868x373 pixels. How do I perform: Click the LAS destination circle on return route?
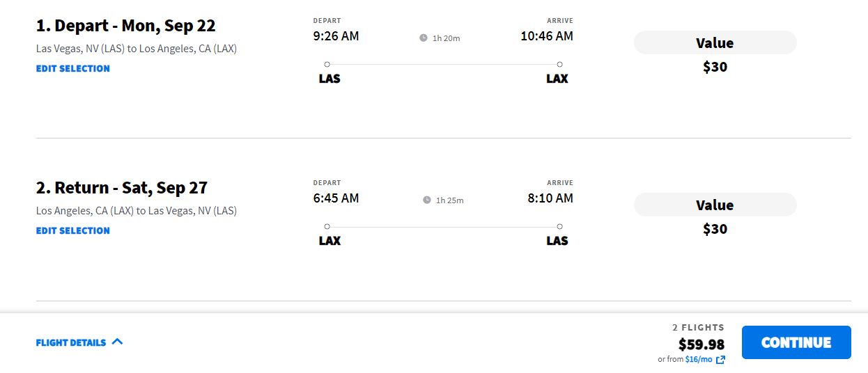[560, 226]
